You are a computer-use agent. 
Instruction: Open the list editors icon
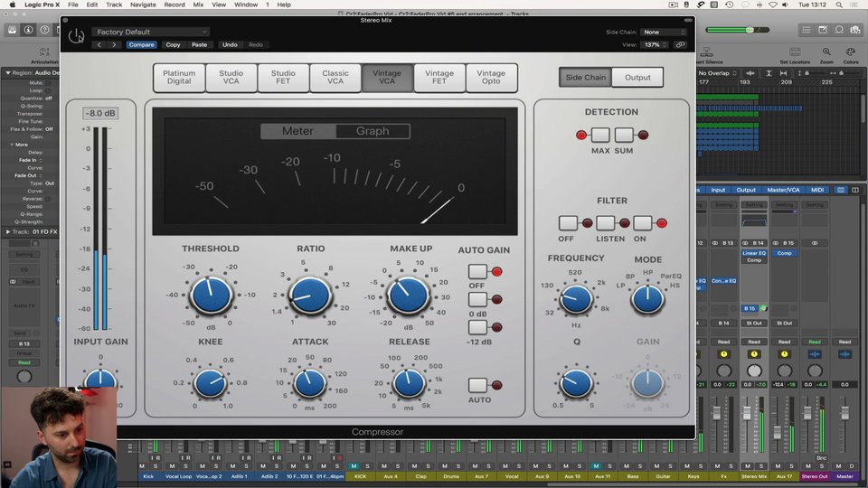pos(807,30)
